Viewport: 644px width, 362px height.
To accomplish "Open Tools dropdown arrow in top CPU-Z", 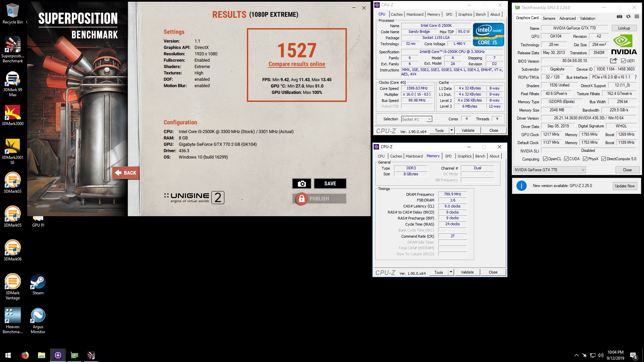I will [x=451, y=130].
